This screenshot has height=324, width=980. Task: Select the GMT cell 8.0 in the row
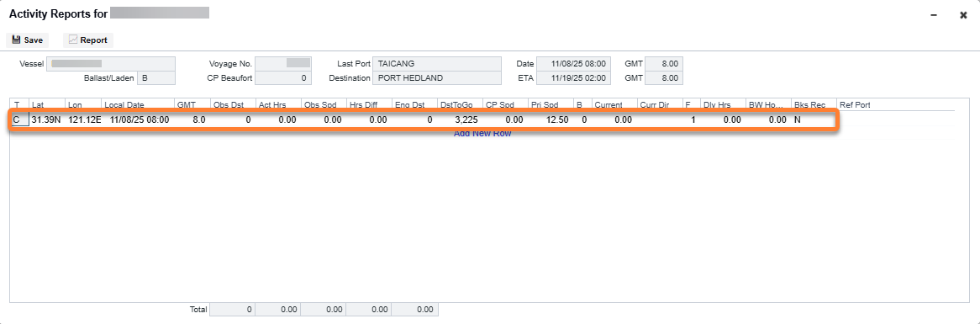click(x=192, y=120)
